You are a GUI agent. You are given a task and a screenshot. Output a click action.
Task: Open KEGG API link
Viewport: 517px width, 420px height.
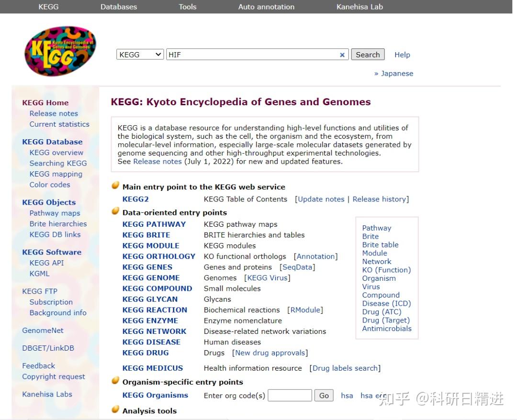click(46, 263)
